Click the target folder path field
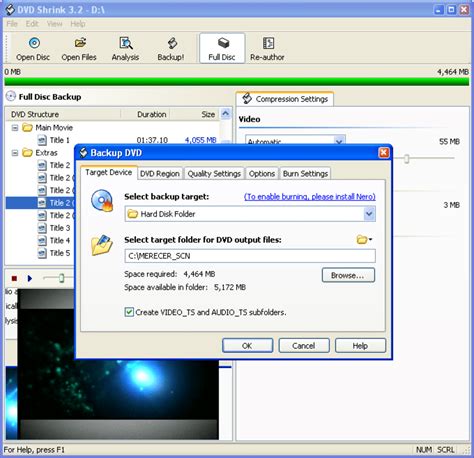474x458 pixels. tap(250, 256)
